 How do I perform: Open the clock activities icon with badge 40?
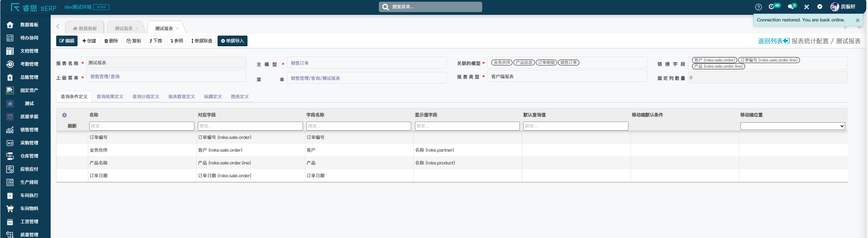pyautogui.click(x=771, y=7)
